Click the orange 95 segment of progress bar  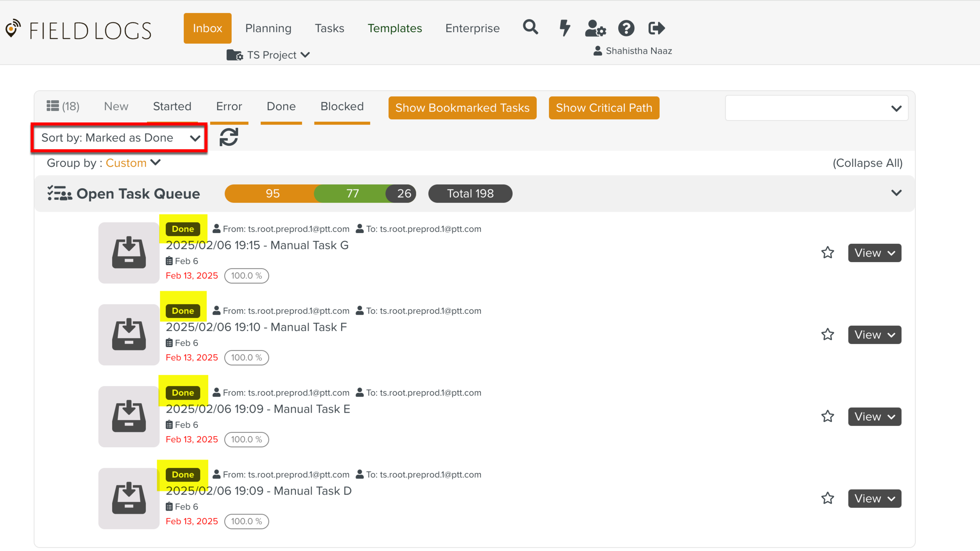click(x=272, y=194)
